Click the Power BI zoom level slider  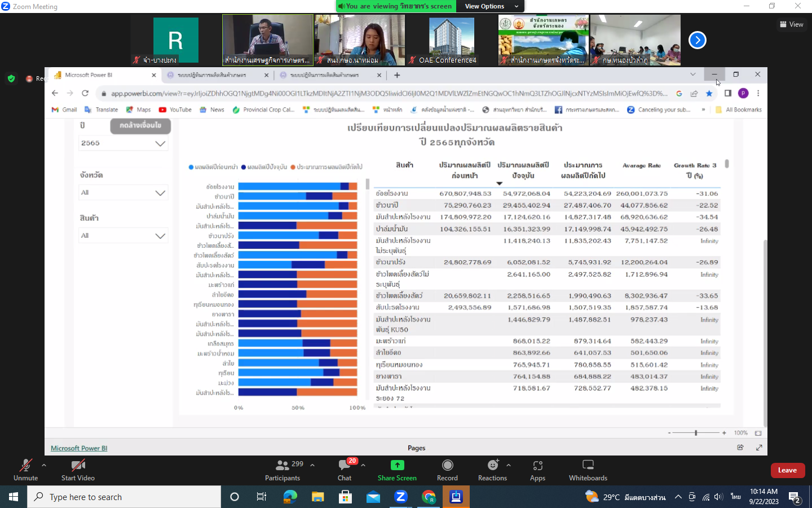[x=696, y=433]
